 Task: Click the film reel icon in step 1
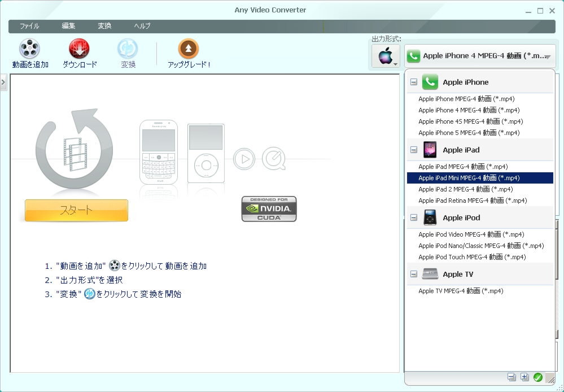(x=115, y=265)
